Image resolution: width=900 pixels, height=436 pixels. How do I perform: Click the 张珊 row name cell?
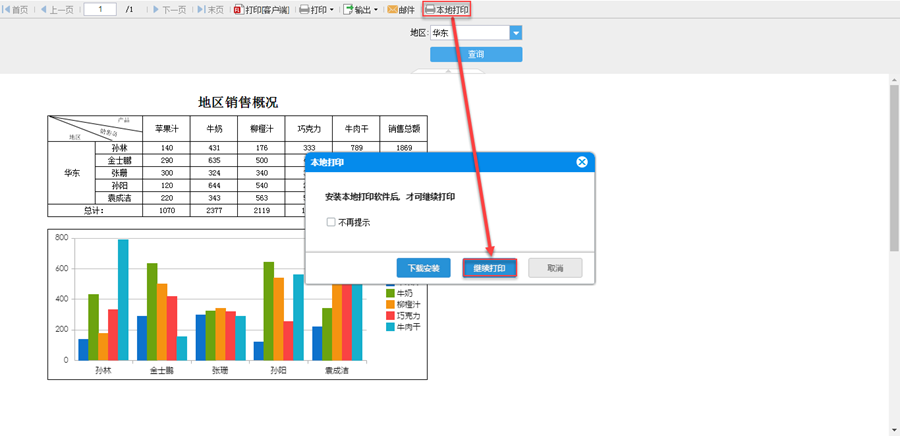pos(119,173)
